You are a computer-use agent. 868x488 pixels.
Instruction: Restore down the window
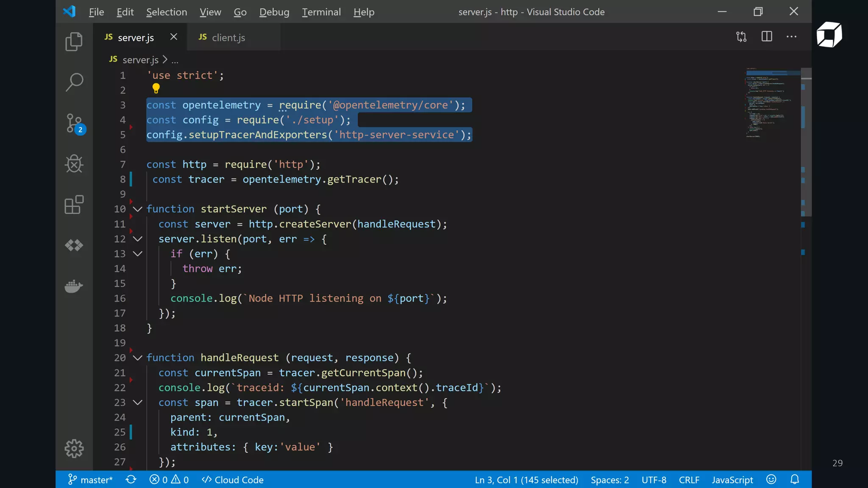coord(758,11)
